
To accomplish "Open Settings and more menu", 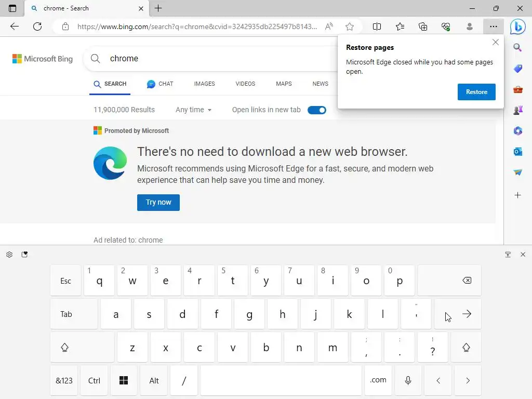I will click(x=494, y=26).
